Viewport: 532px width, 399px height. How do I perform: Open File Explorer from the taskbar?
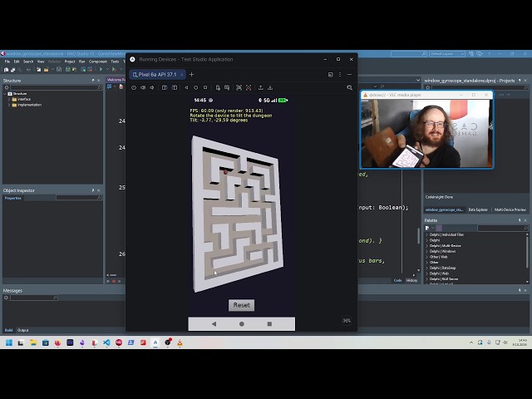pos(33,342)
